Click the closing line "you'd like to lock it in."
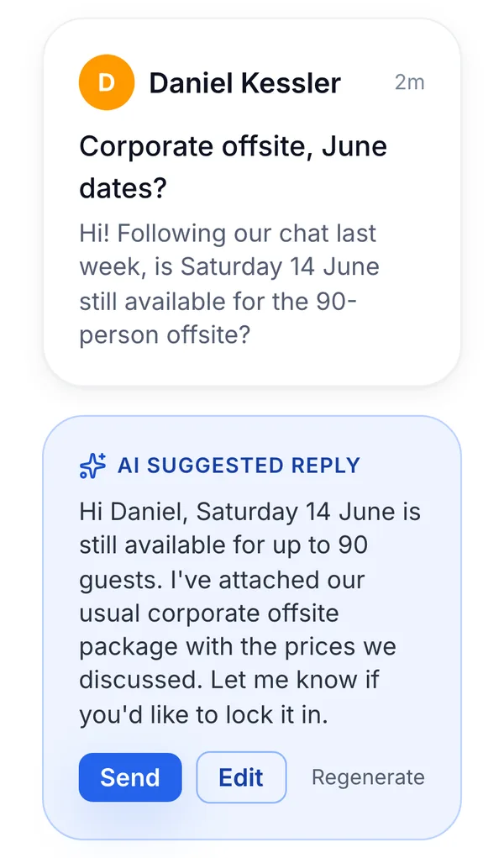 (x=203, y=714)
